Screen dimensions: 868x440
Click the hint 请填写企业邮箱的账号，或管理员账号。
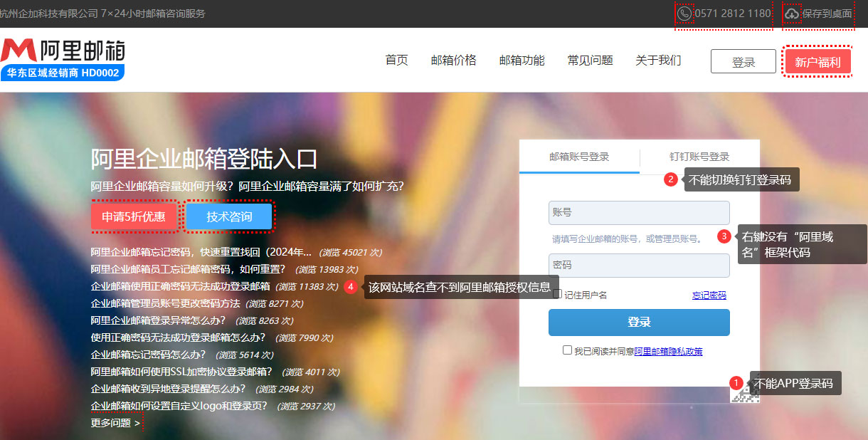click(628, 239)
